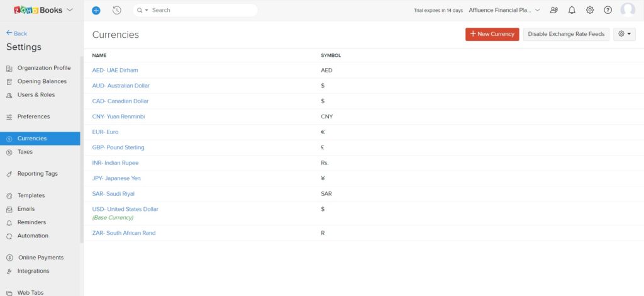The height and width of the screenshot is (296, 644).
Task: Click the Taxes sidebar icon
Action: click(x=9, y=152)
